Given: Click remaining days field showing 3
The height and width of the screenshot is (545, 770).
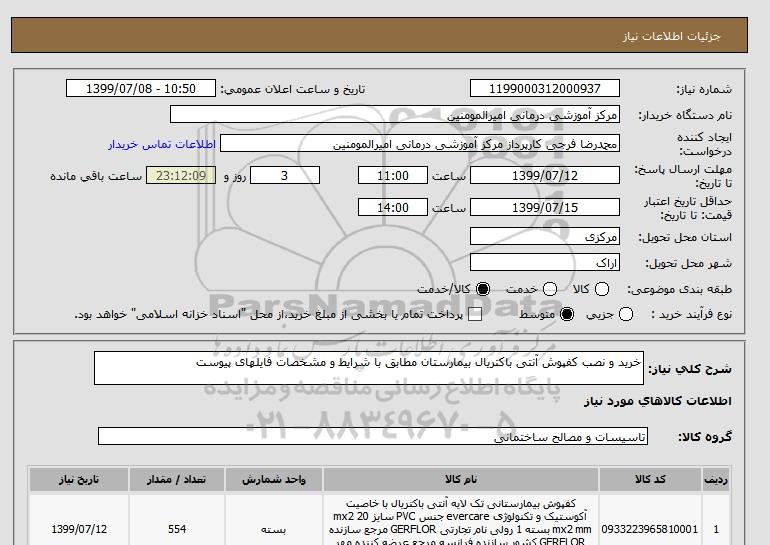Looking at the screenshot, I should pyautogui.click(x=285, y=175).
